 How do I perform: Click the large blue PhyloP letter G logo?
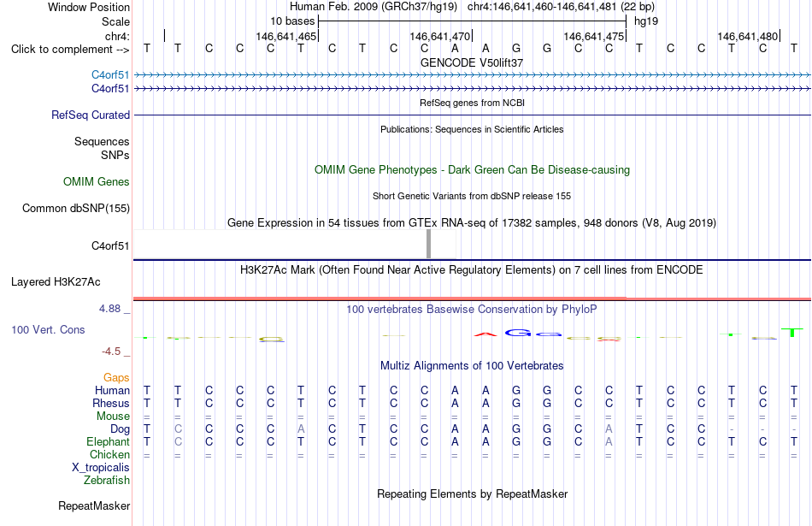click(x=518, y=333)
